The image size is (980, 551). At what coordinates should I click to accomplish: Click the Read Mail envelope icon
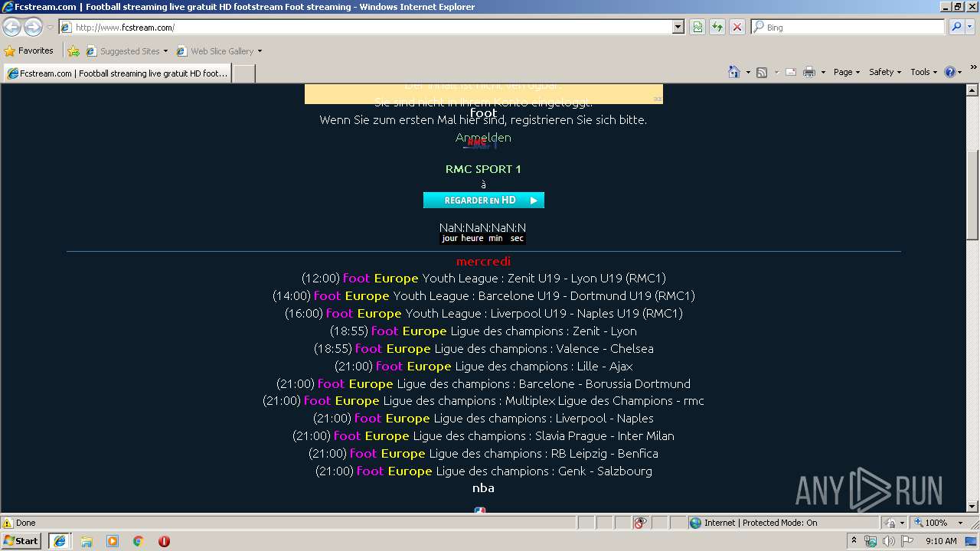(791, 72)
